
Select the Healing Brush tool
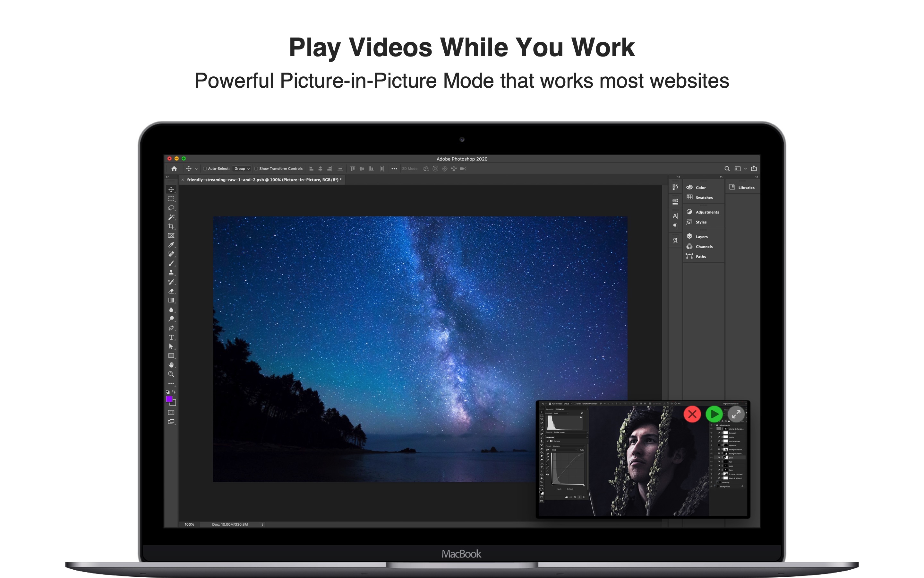pyautogui.click(x=171, y=254)
